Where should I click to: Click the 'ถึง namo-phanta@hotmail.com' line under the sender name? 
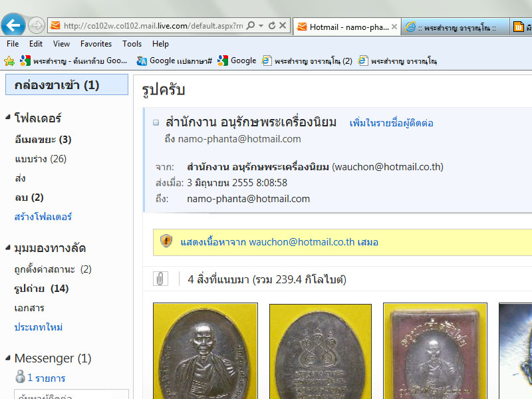(x=233, y=139)
